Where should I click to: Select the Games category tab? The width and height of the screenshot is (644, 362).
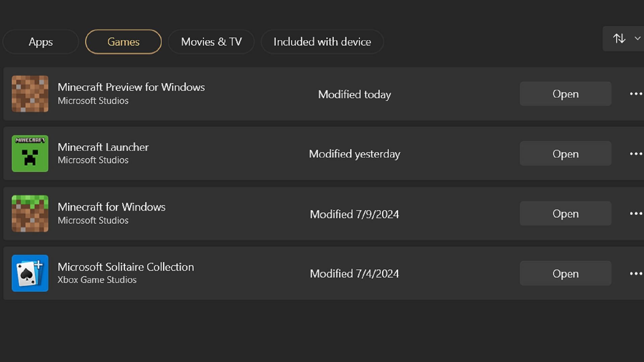123,41
